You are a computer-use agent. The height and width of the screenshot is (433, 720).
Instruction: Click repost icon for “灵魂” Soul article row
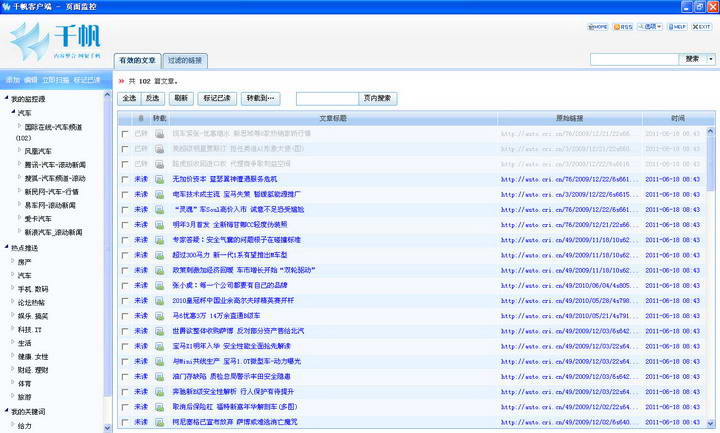159,210
